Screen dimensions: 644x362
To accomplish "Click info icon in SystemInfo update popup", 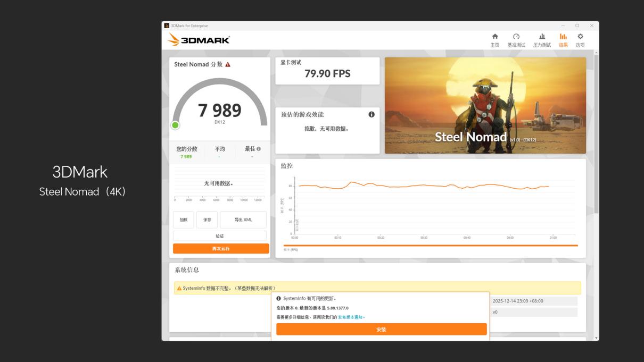I will pos(279,299).
